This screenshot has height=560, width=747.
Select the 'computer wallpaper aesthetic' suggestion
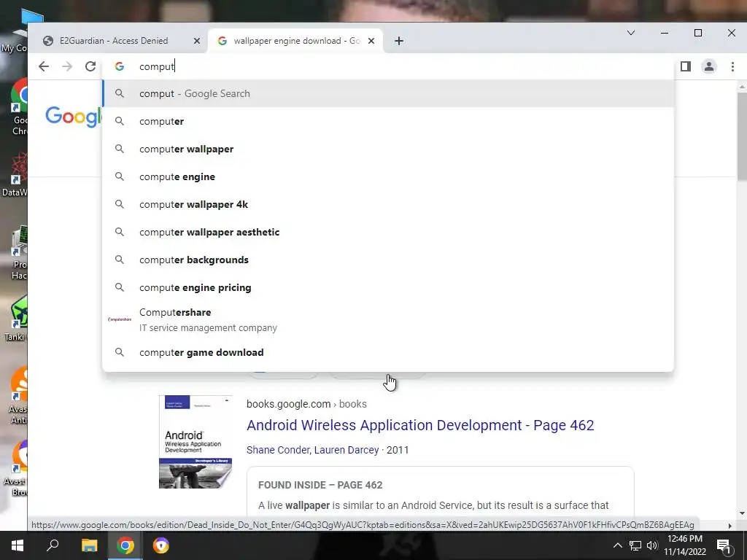[388, 232]
